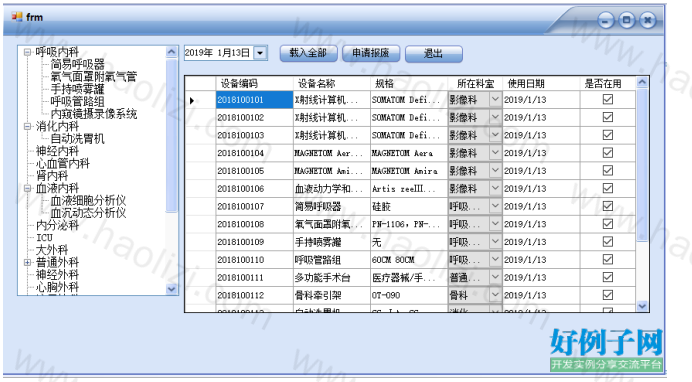Viewport: 692px width, 382px height.
Task: Click tree scrollbar up arrow
Action: [172, 52]
